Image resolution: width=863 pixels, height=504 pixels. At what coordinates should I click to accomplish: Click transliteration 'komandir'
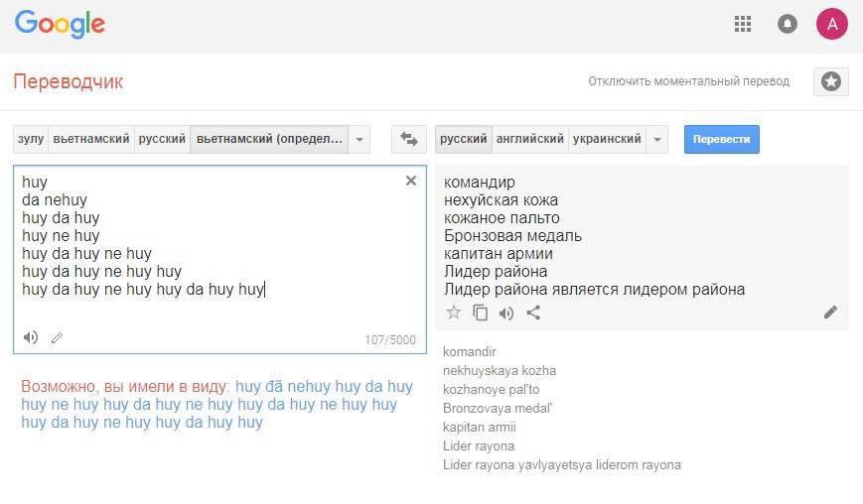pyautogui.click(x=470, y=352)
